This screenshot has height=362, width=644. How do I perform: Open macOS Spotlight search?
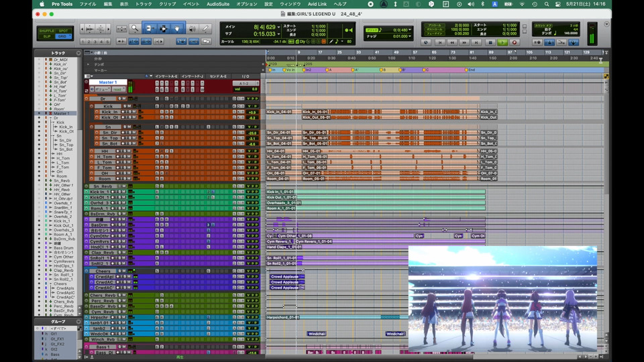[x=546, y=4]
